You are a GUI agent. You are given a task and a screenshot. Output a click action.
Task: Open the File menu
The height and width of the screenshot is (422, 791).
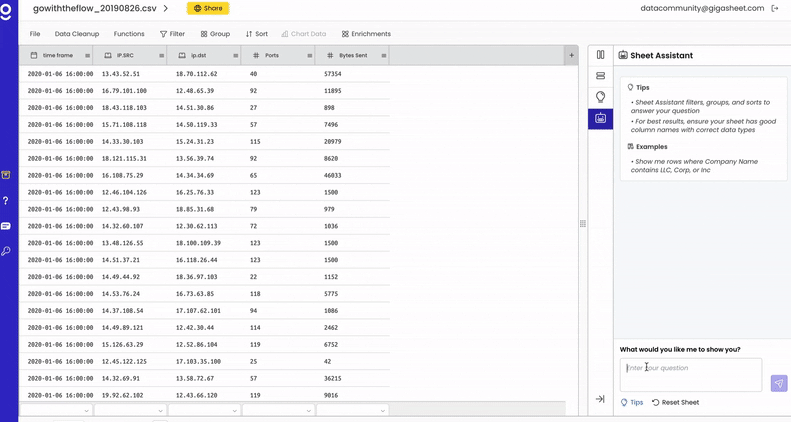(x=35, y=34)
